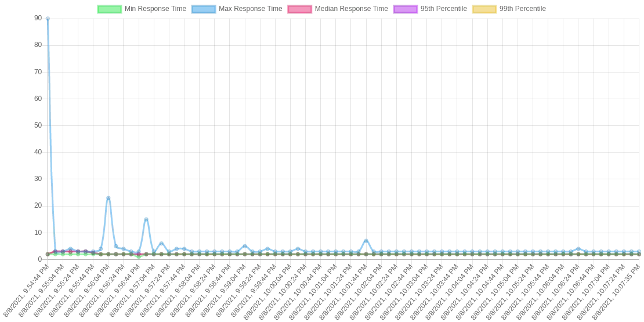
Task: Toggle the Max Response Time legend swatch
Action: (204, 9)
